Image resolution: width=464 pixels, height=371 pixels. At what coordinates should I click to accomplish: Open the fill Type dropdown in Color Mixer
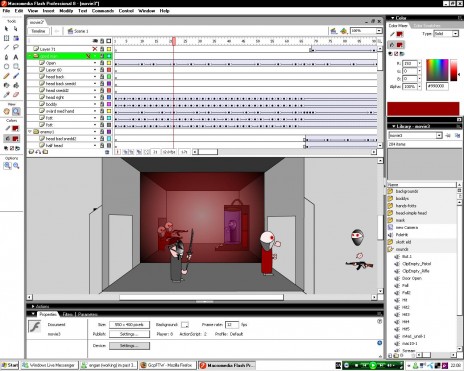[455, 34]
